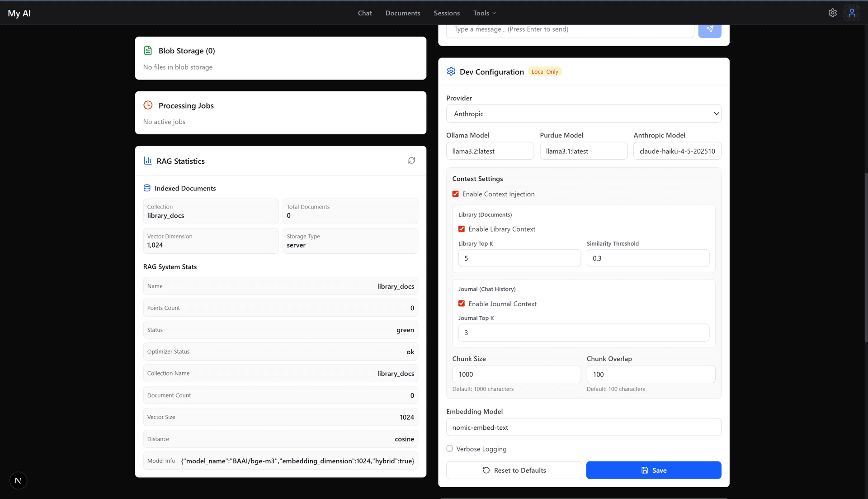Viewport: 868px width, 499px height.
Task: Click the Indexed Documents database icon
Action: 147,188
